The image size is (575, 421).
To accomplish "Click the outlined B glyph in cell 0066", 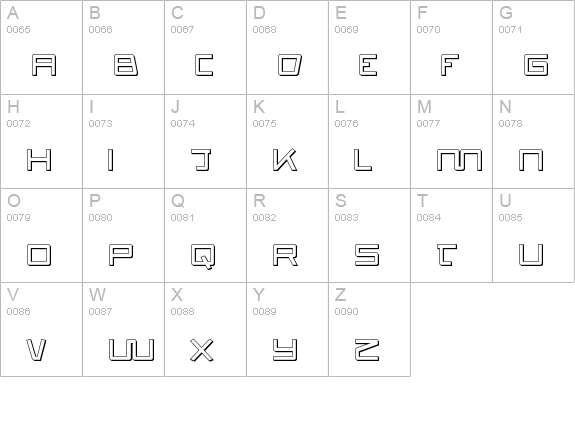I will pos(126,65).
